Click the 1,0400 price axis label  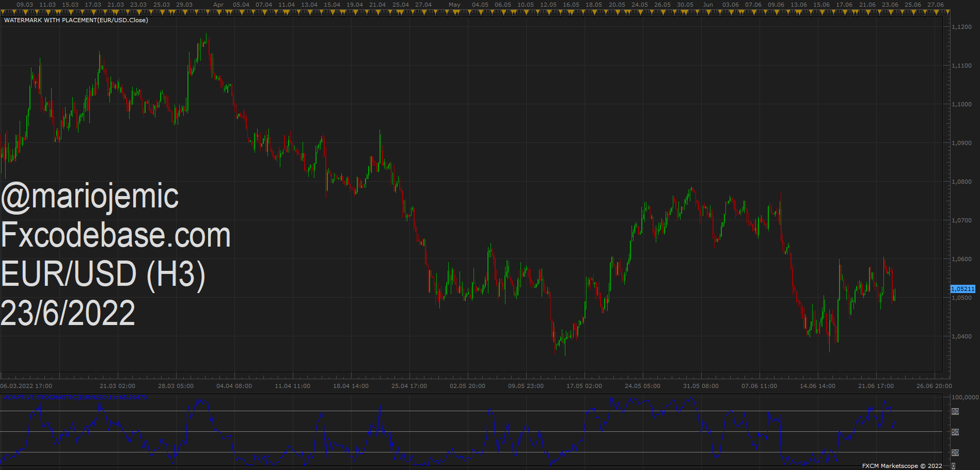[x=961, y=336]
